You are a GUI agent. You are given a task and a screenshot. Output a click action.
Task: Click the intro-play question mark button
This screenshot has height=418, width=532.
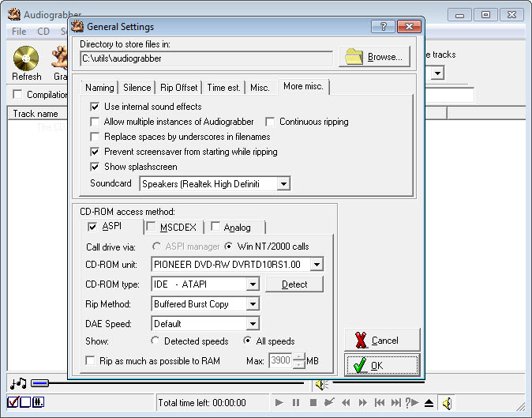click(x=412, y=403)
